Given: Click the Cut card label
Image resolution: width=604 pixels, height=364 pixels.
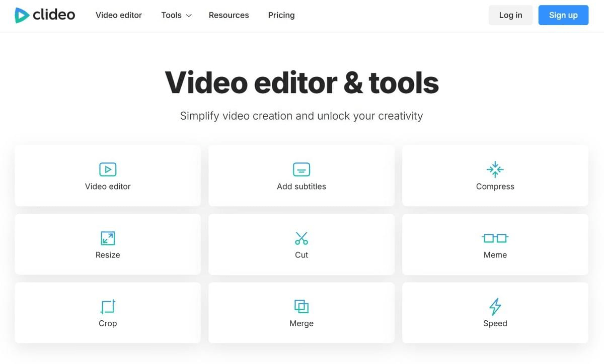Looking at the screenshot, I should [301, 255].
